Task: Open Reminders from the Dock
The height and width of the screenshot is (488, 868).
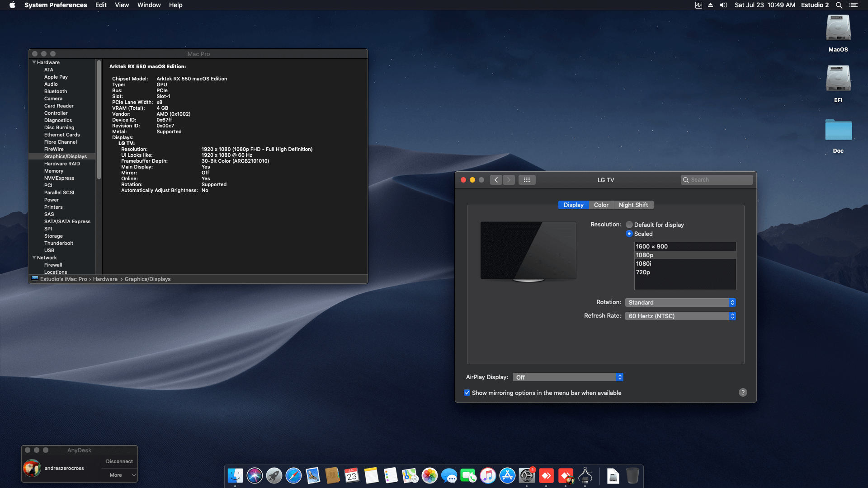Action: [391, 476]
